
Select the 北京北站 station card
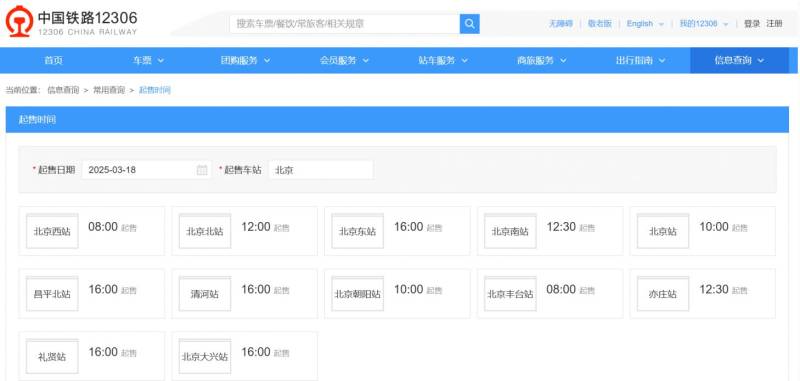[x=244, y=231]
